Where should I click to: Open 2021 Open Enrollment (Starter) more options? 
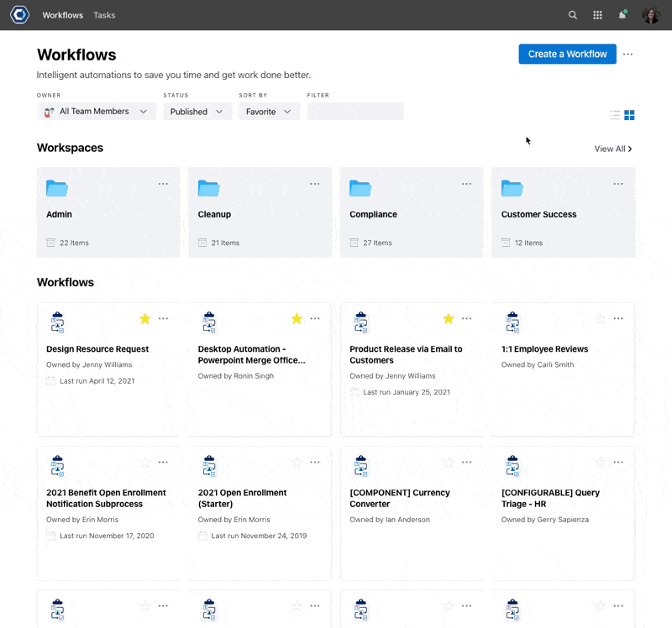coord(315,463)
